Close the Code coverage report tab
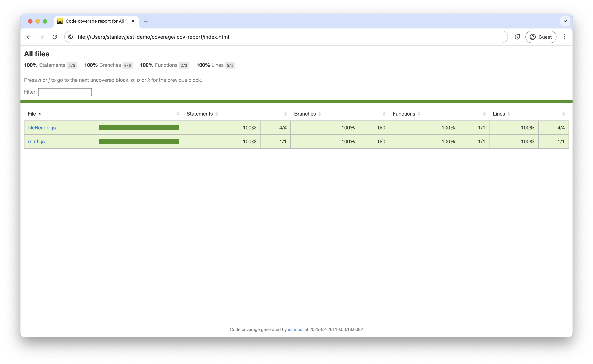Screen dimensions: 593x364 click(x=133, y=21)
